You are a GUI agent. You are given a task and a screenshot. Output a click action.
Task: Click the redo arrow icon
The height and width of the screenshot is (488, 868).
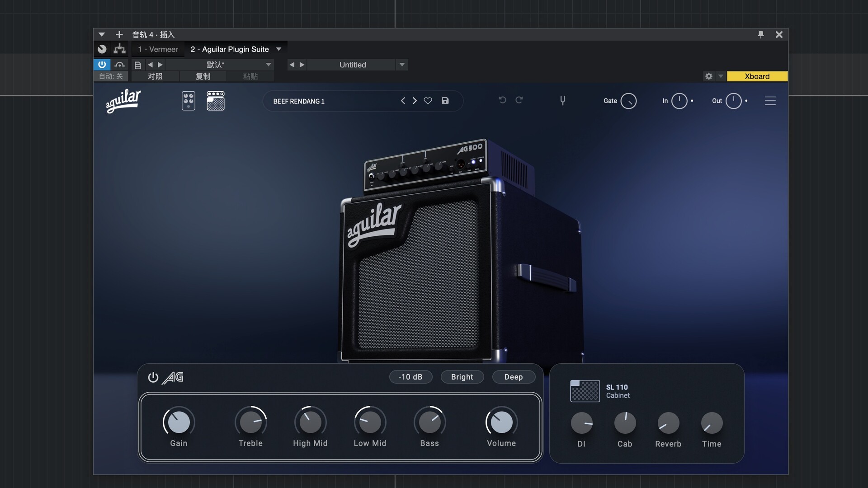coord(519,100)
